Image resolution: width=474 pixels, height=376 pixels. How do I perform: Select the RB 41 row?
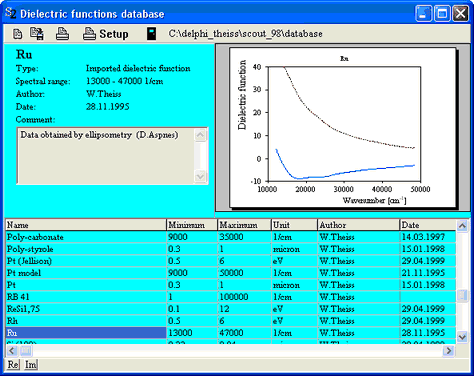[x=231, y=297]
